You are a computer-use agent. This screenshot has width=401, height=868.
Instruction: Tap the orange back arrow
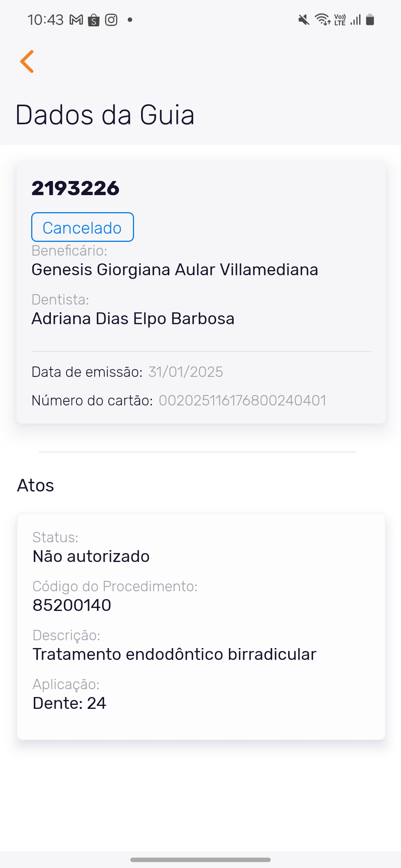coord(27,62)
